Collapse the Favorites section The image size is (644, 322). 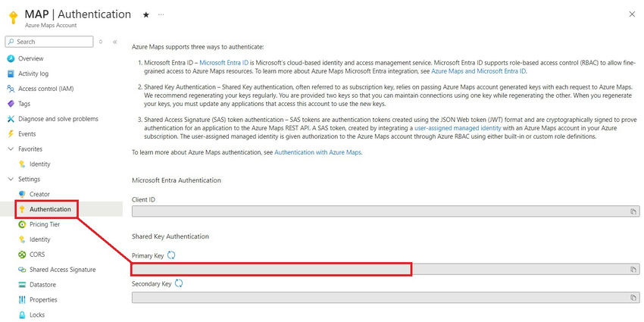[x=11, y=149]
